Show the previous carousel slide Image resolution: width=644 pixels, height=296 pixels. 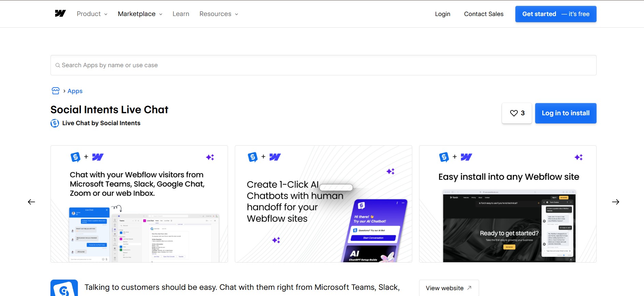pos(31,202)
